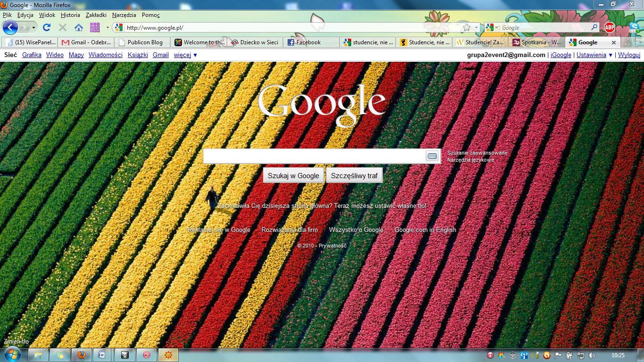Go to the Home page icon

tap(79, 27)
